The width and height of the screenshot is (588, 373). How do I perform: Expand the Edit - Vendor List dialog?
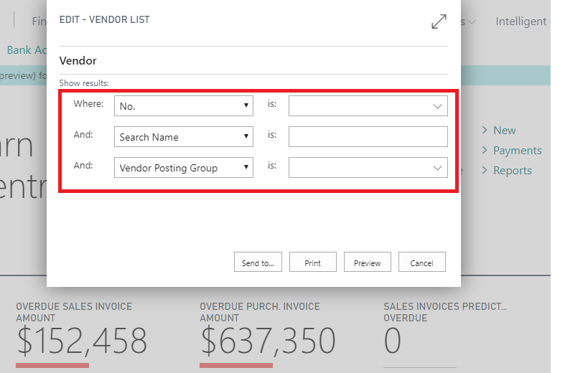pos(439,22)
